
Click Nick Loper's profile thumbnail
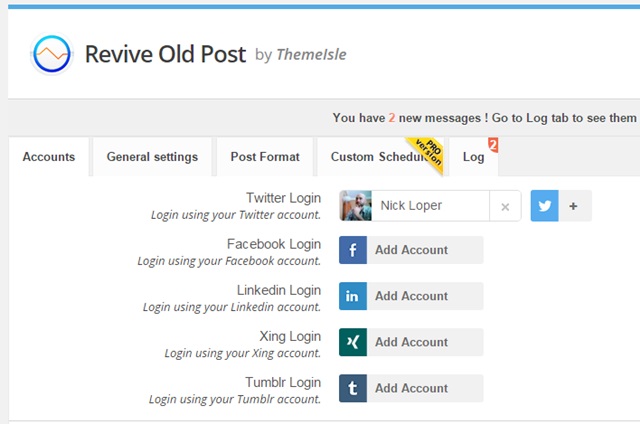(x=356, y=206)
